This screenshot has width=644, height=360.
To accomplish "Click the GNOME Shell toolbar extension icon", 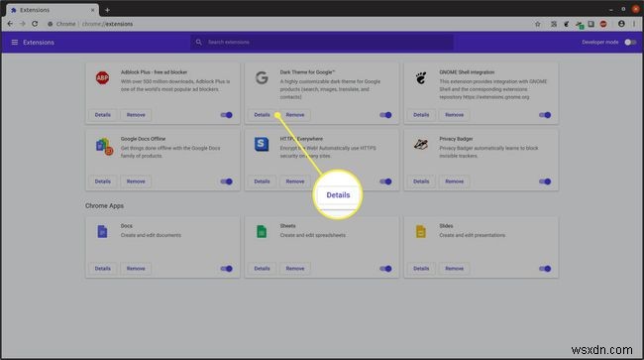I will coord(567,24).
